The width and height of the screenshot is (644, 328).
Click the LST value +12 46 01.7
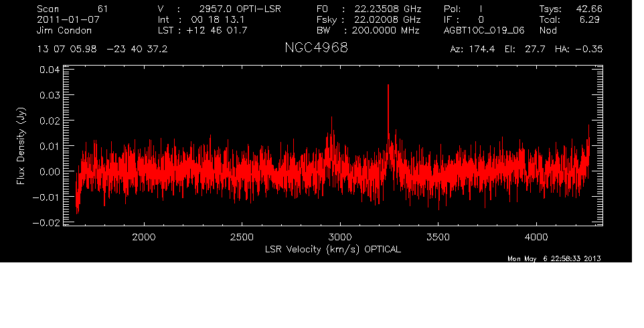coord(217,30)
